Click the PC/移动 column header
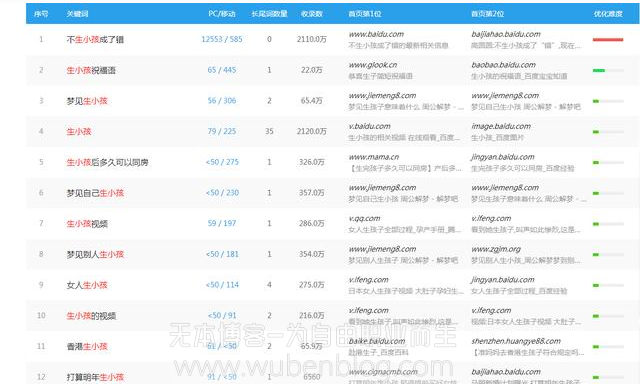 (222, 14)
